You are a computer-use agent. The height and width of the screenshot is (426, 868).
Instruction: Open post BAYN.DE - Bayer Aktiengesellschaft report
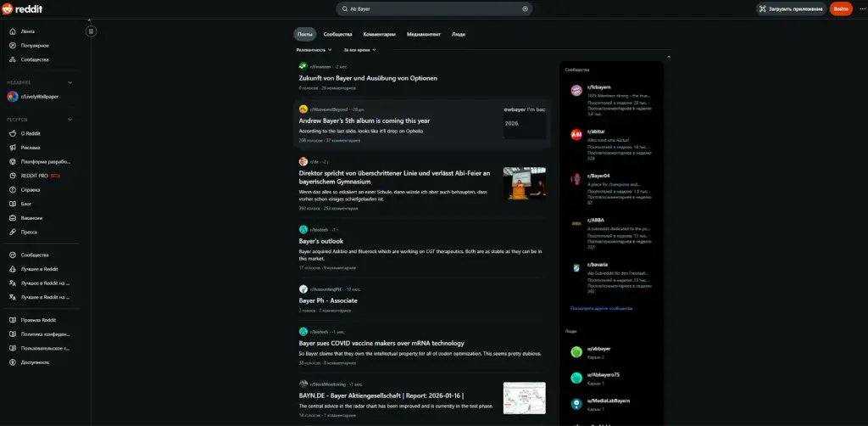point(381,395)
